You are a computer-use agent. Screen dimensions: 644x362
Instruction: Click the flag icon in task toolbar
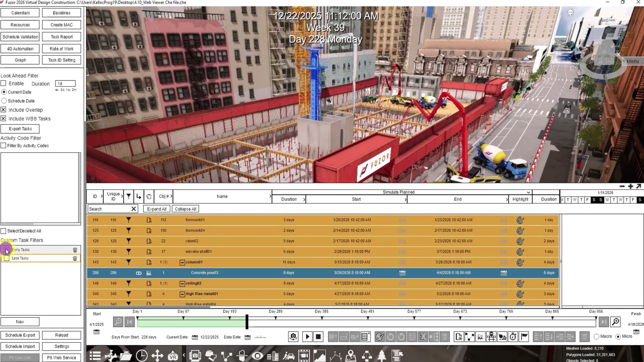pyautogui.click(x=524, y=337)
